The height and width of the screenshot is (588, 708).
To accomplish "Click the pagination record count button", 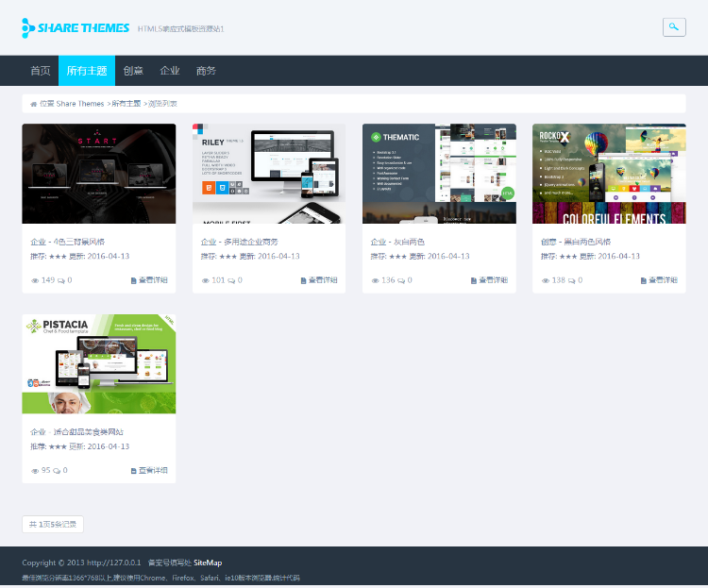I will (x=53, y=524).
